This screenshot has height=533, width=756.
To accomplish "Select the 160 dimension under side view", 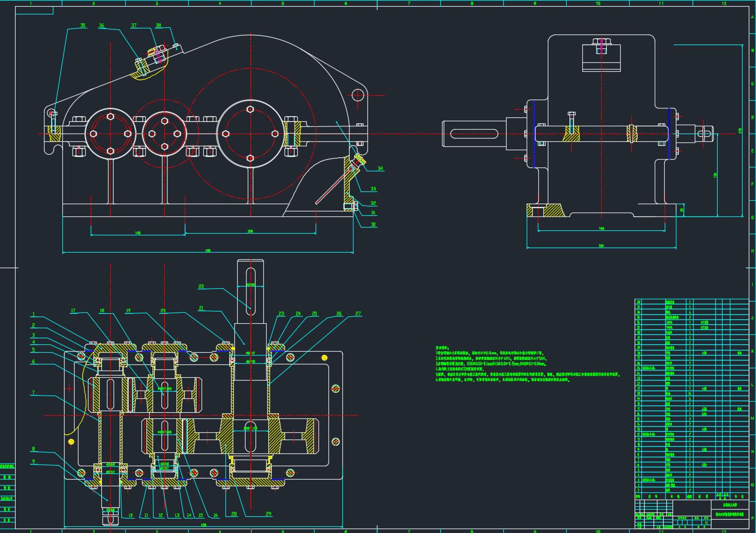I will [x=601, y=228].
